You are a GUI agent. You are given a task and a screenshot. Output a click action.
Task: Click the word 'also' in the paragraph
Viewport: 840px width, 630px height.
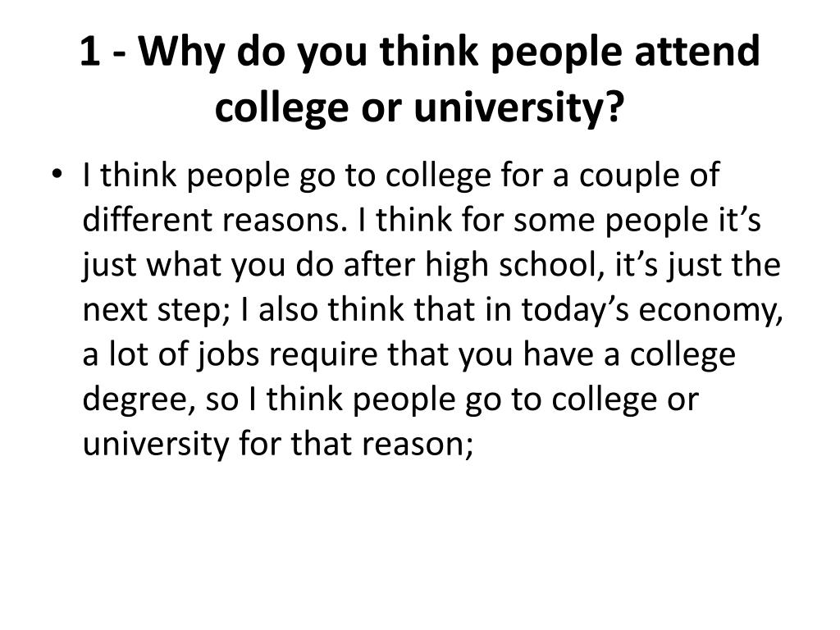pyautogui.click(x=288, y=309)
